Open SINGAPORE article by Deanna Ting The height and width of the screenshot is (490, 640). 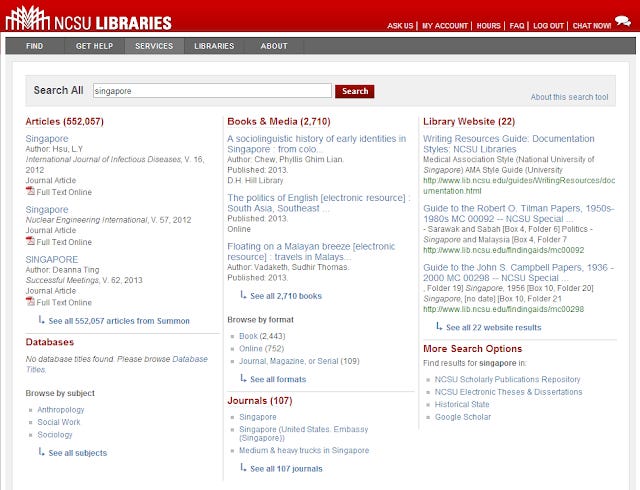click(x=51, y=259)
